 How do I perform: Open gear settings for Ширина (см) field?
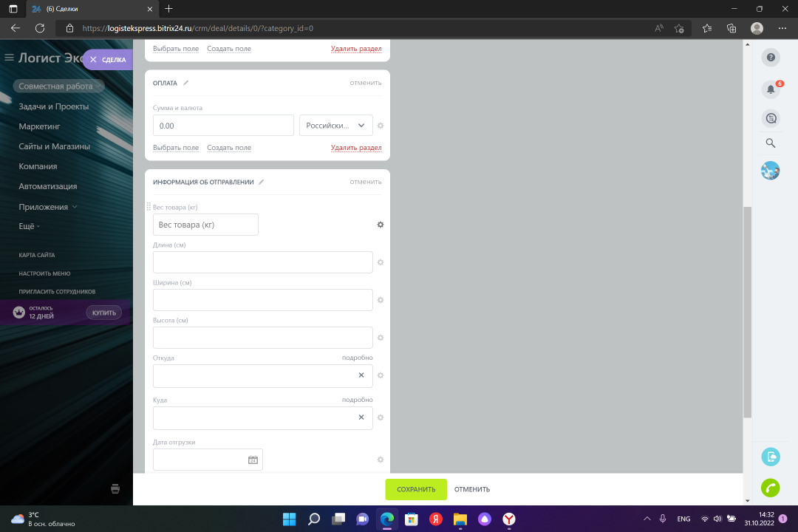pos(381,300)
